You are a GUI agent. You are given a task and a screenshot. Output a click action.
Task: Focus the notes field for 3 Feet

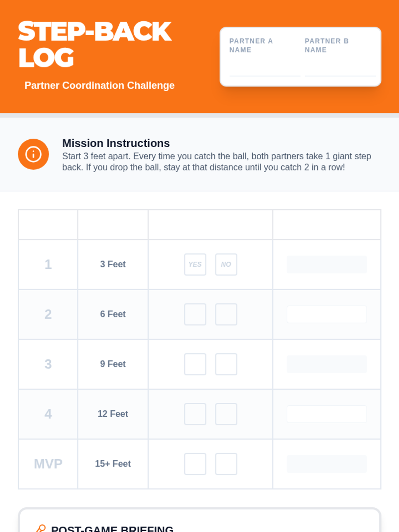click(327, 264)
